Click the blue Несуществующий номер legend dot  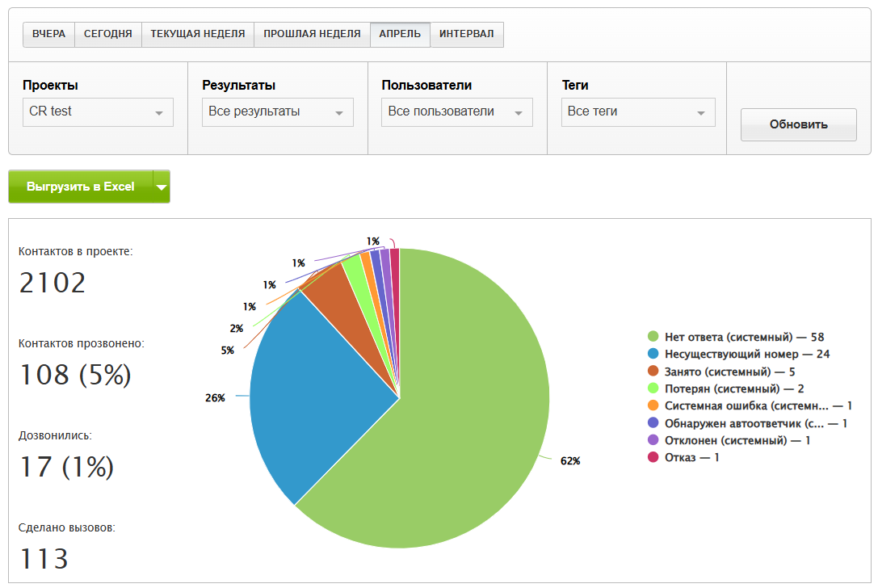tap(653, 354)
